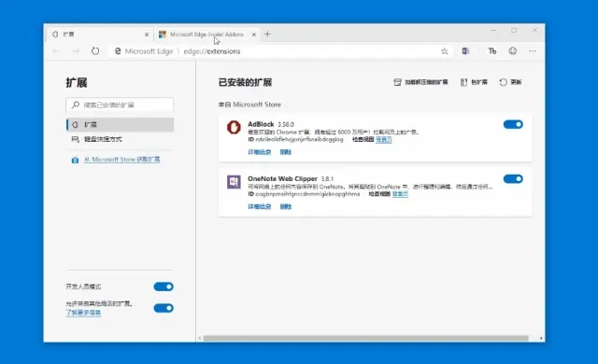
Task: Open the 从 Microsoft Store 获取扩展 link
Action: (x=122, y=160)
